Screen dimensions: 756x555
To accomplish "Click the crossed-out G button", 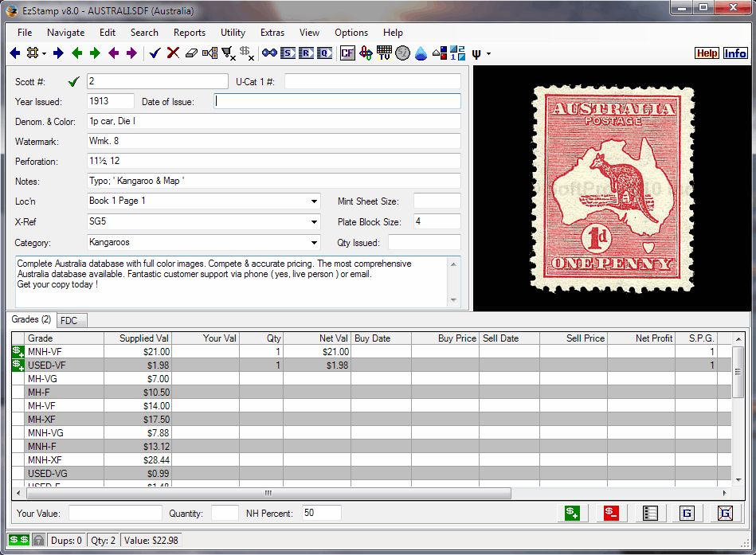I will point(725,513).
